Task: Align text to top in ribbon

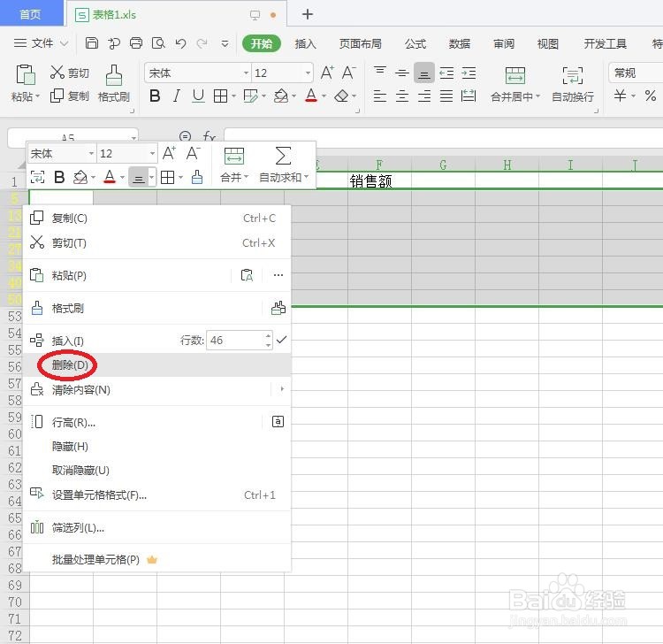Action: tap(380, 73)
